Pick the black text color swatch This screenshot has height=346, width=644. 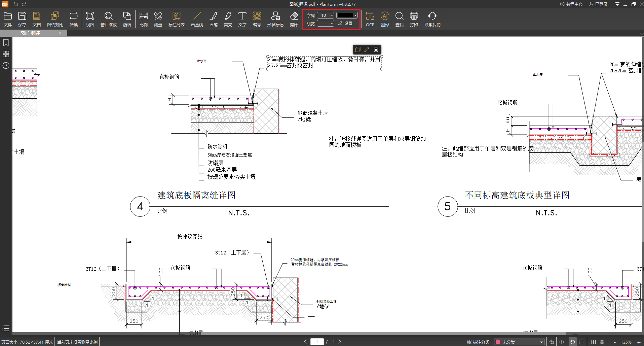click(345, 15)
